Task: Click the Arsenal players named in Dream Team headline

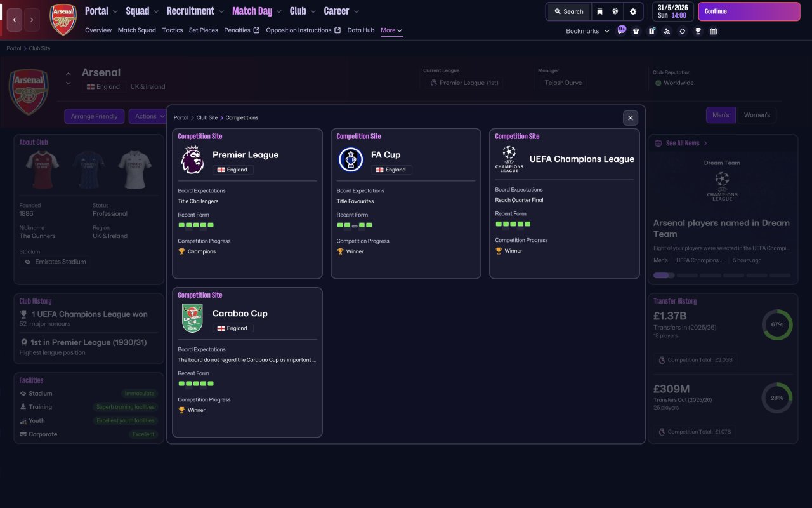Action: pyautogui.click(x=721, y=229)
